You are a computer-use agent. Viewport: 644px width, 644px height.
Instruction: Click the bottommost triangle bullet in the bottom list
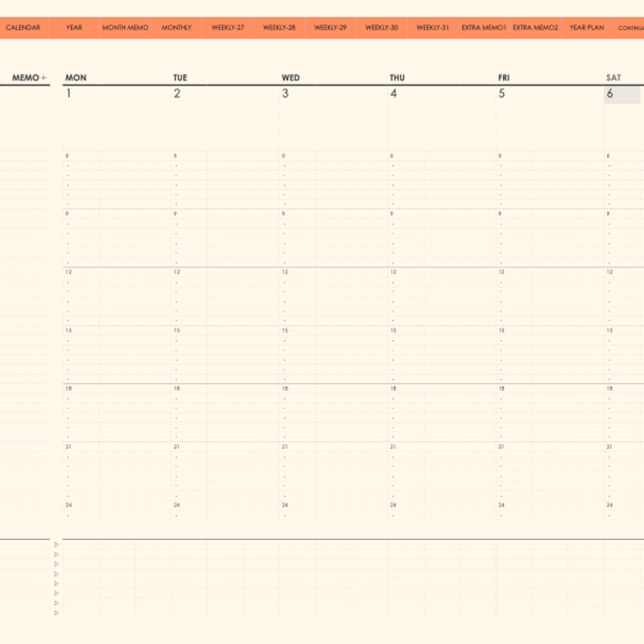click(x=57, y=612)
